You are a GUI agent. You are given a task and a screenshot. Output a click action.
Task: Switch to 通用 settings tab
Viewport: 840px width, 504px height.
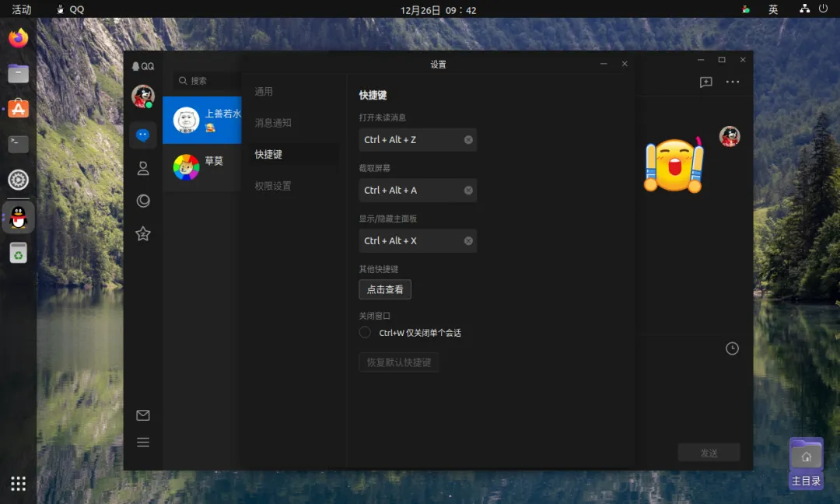click(x=264, y=92)
